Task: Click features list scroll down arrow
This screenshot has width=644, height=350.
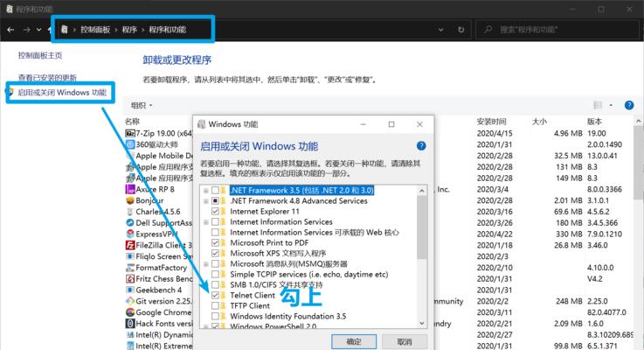Action: pyautogui.click(x=422, y=323)
